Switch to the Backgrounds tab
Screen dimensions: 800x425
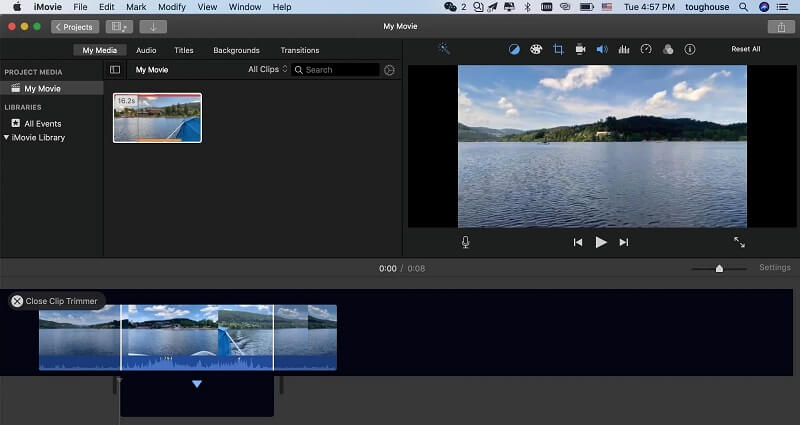coord(236,50)
